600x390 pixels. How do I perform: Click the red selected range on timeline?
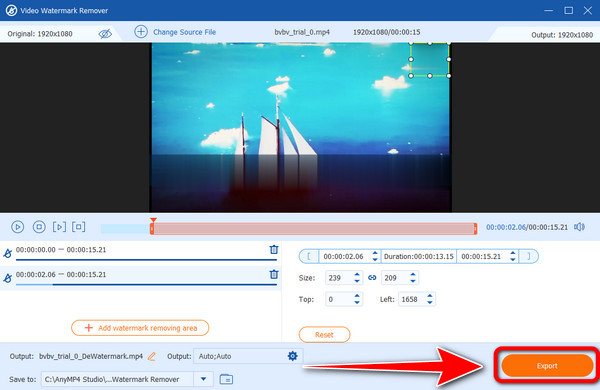click(x=314, y=229)
